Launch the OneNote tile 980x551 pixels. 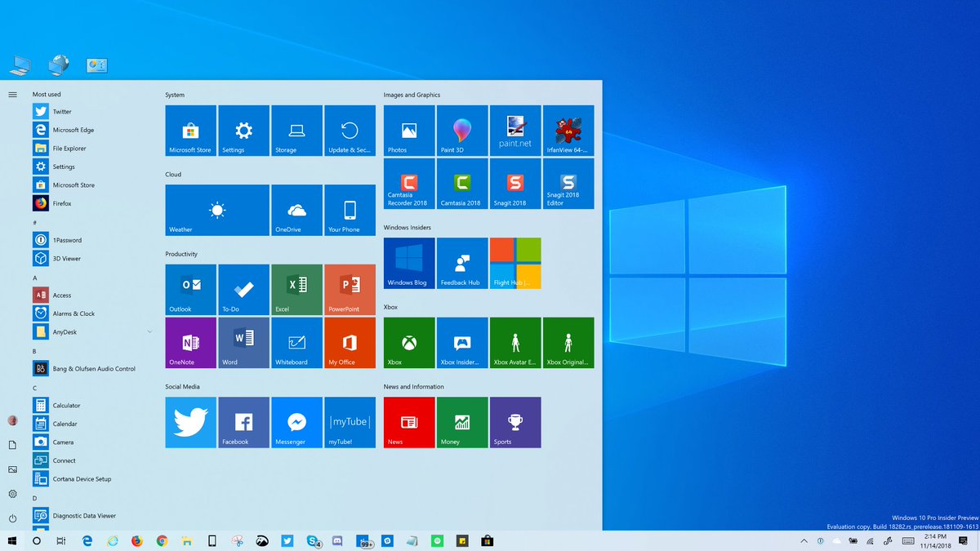[190, 343]
